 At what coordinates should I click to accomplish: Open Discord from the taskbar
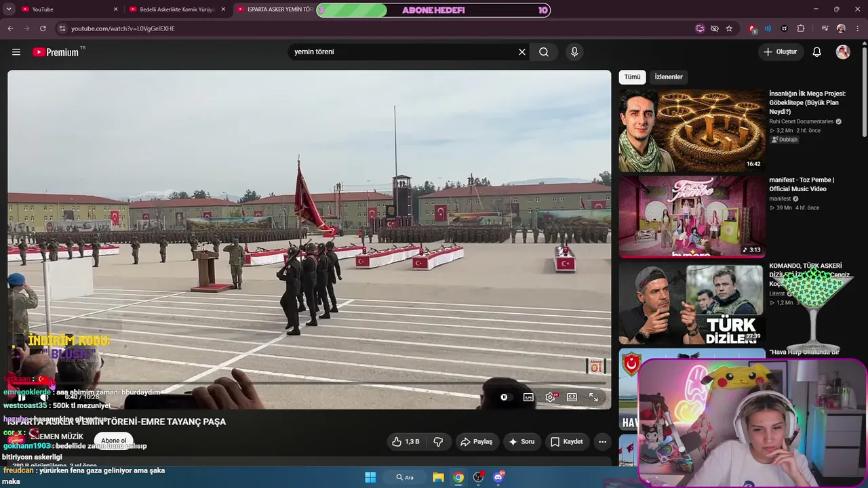[x=499, y=477]
